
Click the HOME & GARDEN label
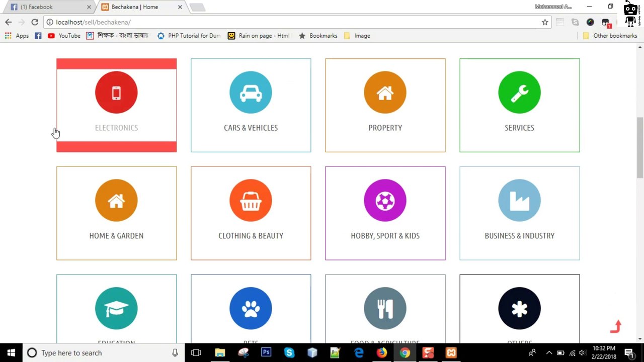coord(116,236)
